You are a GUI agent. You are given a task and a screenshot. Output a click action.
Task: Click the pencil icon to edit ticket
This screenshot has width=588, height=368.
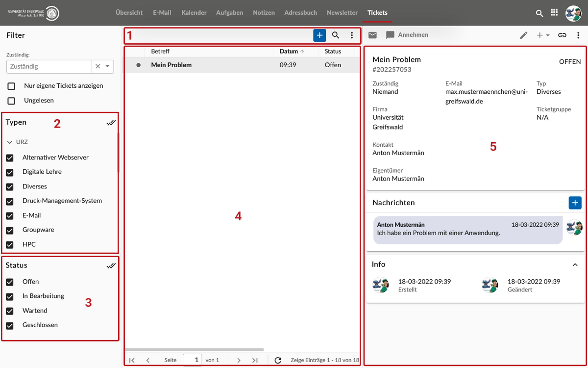[524, 35]
